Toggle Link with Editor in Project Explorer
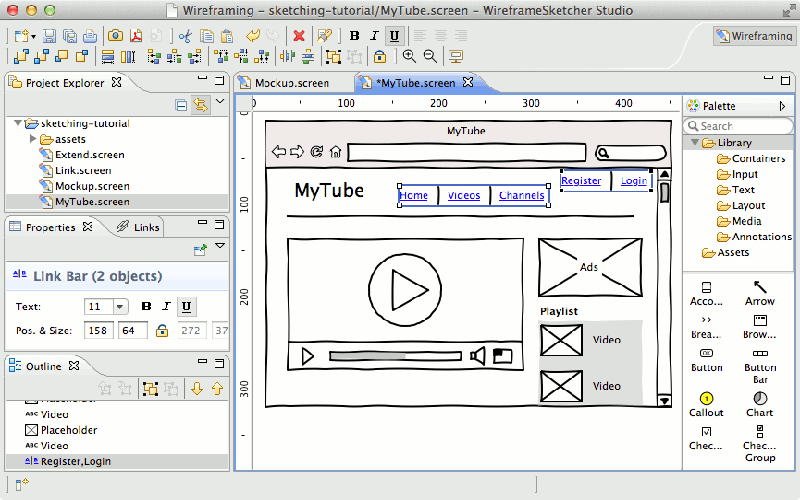 pyautogui.click(x=201, y=105)
